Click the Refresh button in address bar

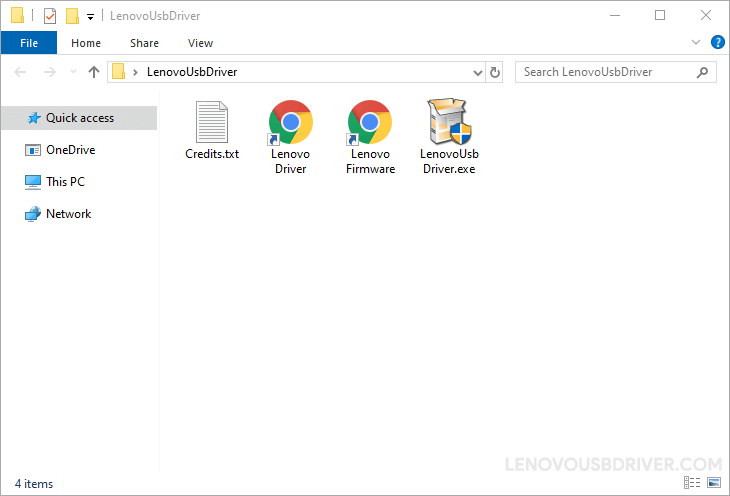point(495,72)
